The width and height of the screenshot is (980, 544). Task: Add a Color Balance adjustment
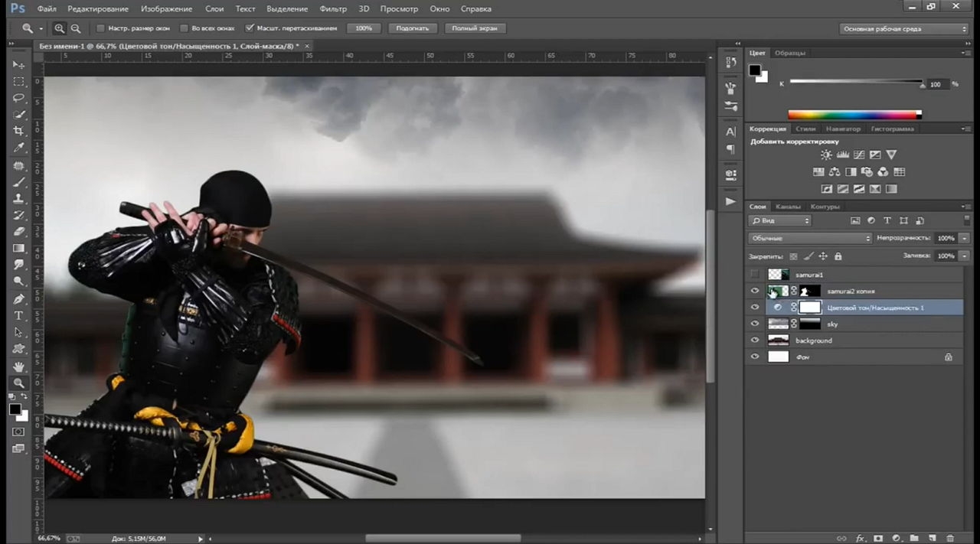pos(835,172)
